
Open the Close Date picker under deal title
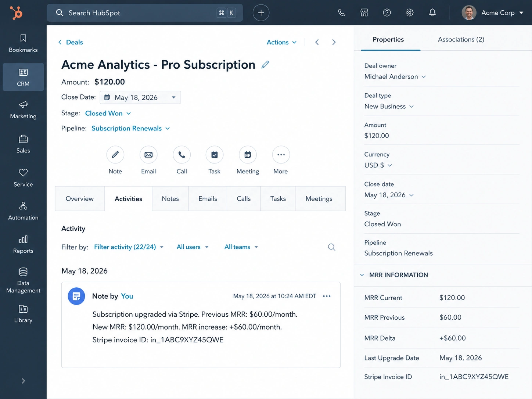pos(140,97)
